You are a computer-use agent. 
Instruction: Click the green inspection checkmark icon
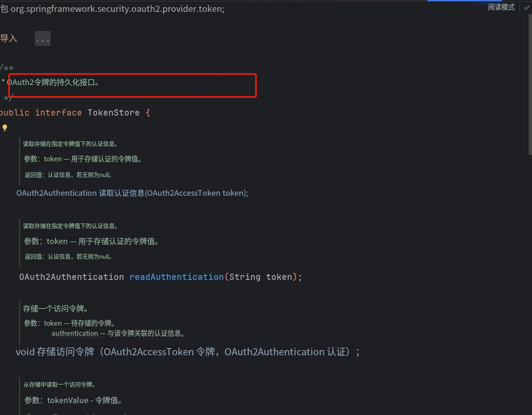pos(526,8)
